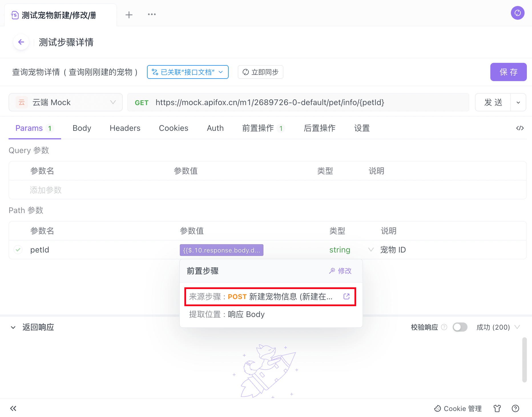Open the help question mark icon
The image size is (532, 417).
click(515, 408)
